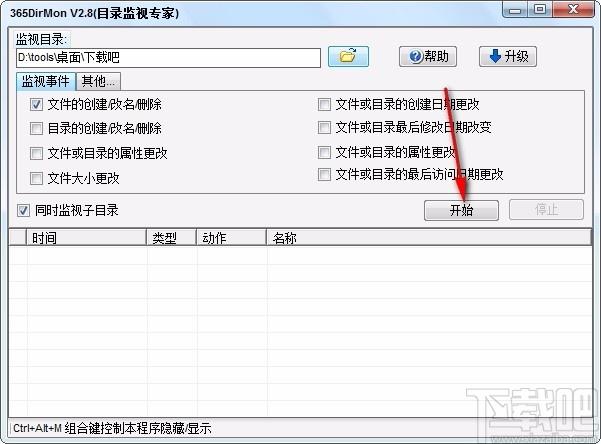Click the 动作 column header
Image resolution: width=601 pixels, height=444 pixels.
pos(232,238)
